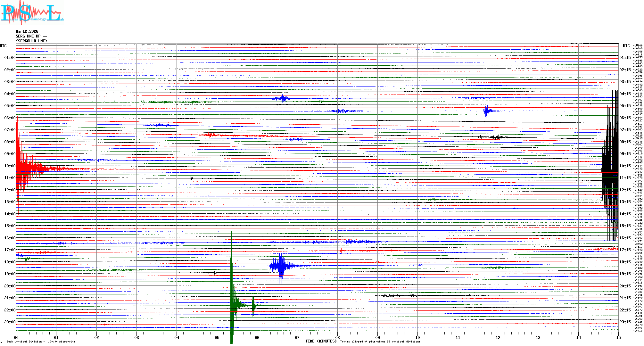Click the (SERGOULA-HNE) station name text
Viewport: 644px width, 346px height.
(x=31, y=41)
